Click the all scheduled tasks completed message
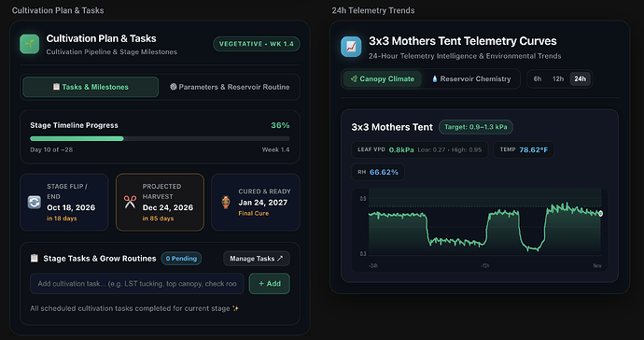The image size is (644, 340). pyautogui.click(x=134, y=308)
